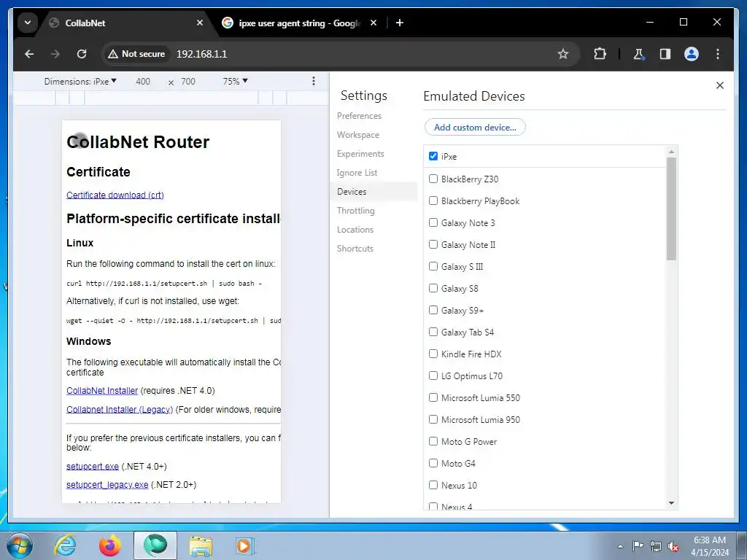
Task: Reload the 192.168.1.1 page
Action: click(82, 54)
